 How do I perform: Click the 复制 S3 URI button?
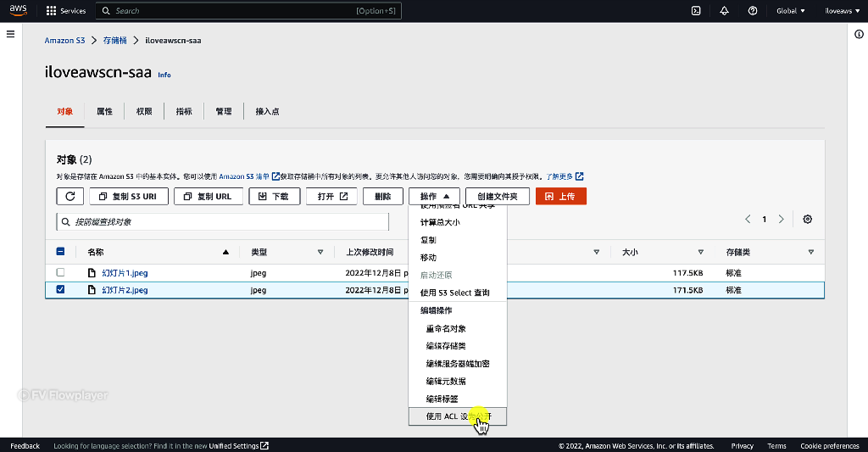[129, 196]
